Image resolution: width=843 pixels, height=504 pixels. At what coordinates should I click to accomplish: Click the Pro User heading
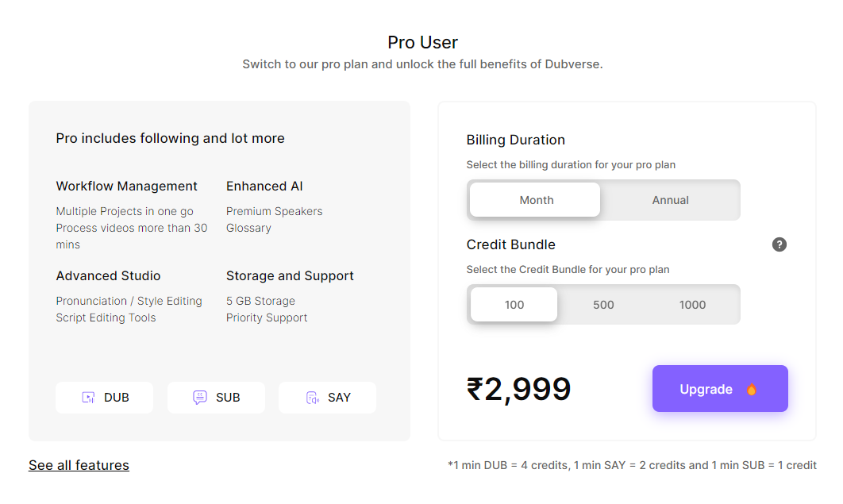[422, 42]
